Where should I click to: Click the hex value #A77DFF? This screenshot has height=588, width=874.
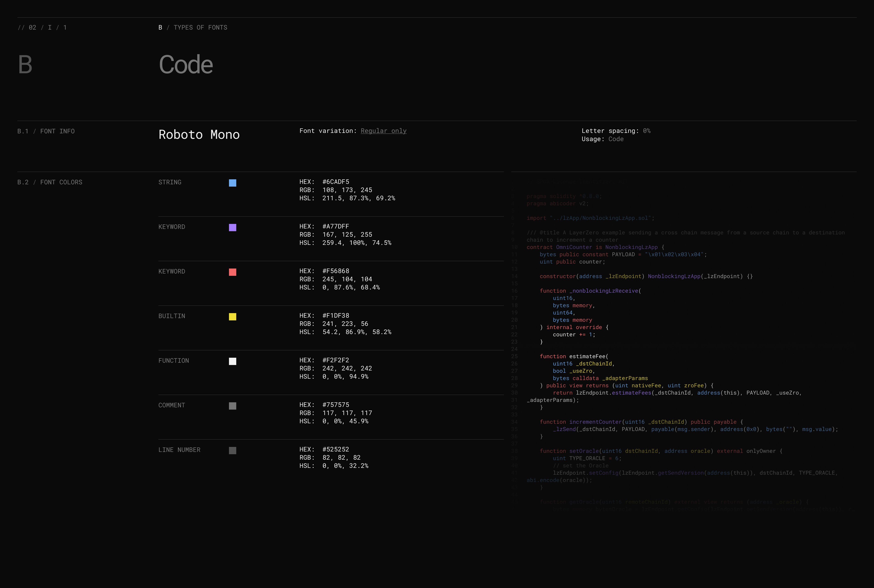point(335,226)
